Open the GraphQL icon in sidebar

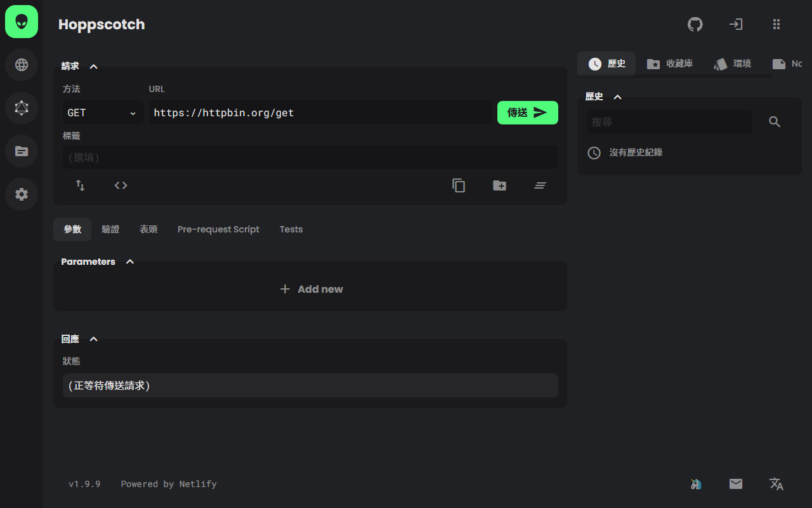(x=22, y=108)
